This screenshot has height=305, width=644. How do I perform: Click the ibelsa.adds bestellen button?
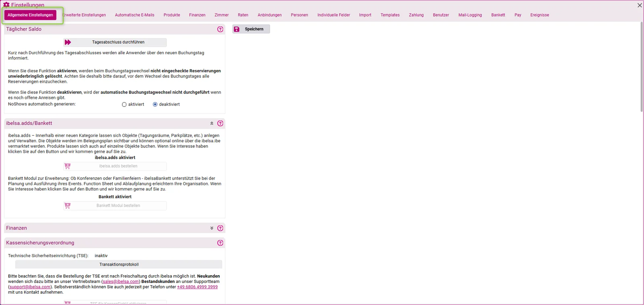[x=115, y=166]
